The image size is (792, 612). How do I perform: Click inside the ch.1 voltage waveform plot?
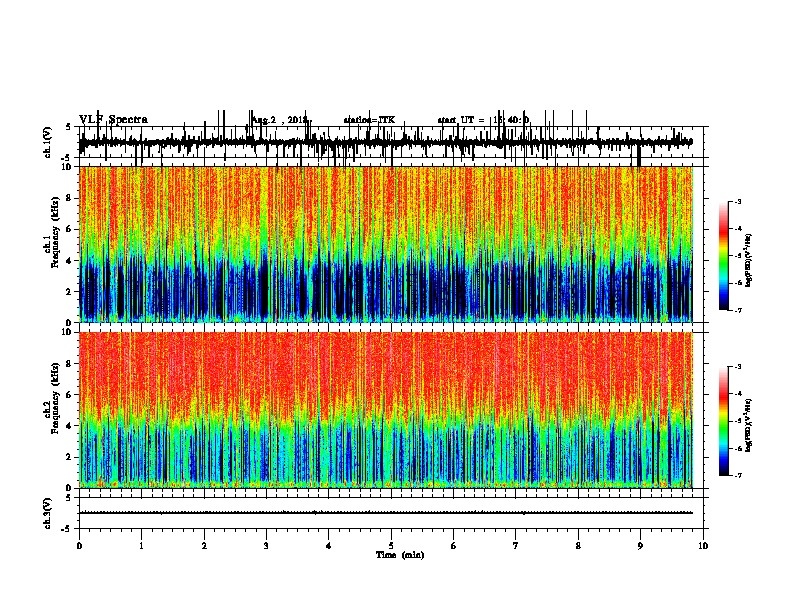(391, 142)
